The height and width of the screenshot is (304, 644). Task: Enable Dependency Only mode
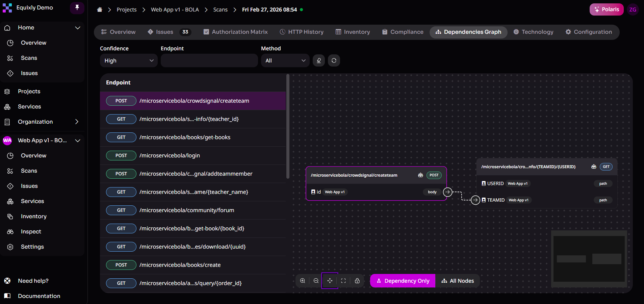(402, 281)
